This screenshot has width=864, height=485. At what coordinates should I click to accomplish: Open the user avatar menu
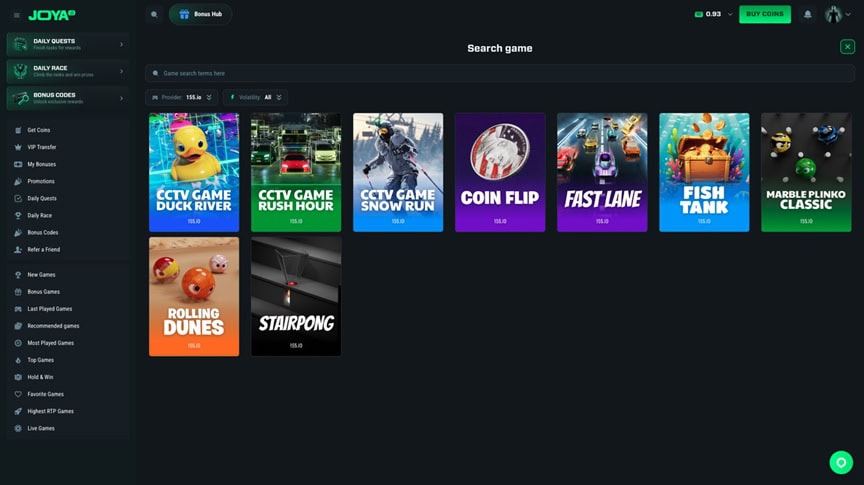click(x=838, y=14)
